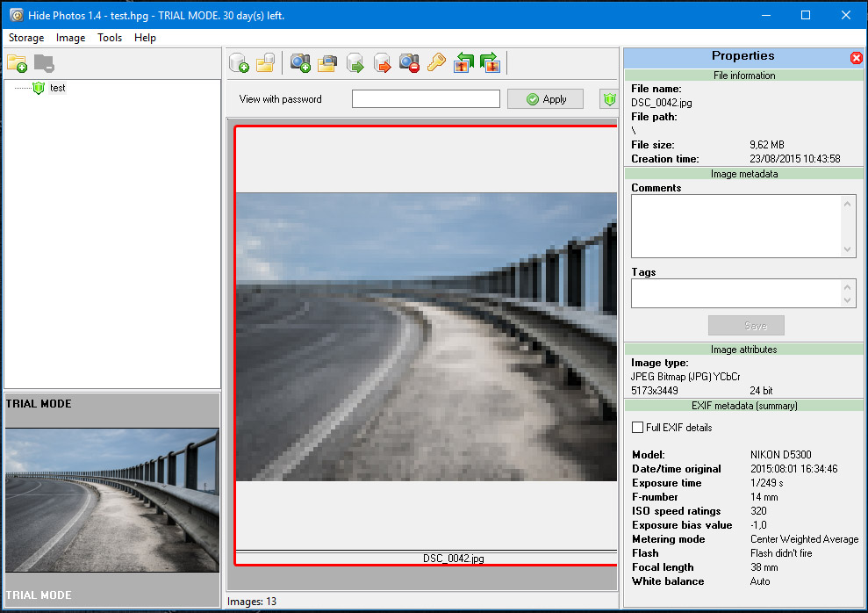Click the open storage folder icon
The width and height of the screenshot is (868, 613).
click(x=266, y=63)
